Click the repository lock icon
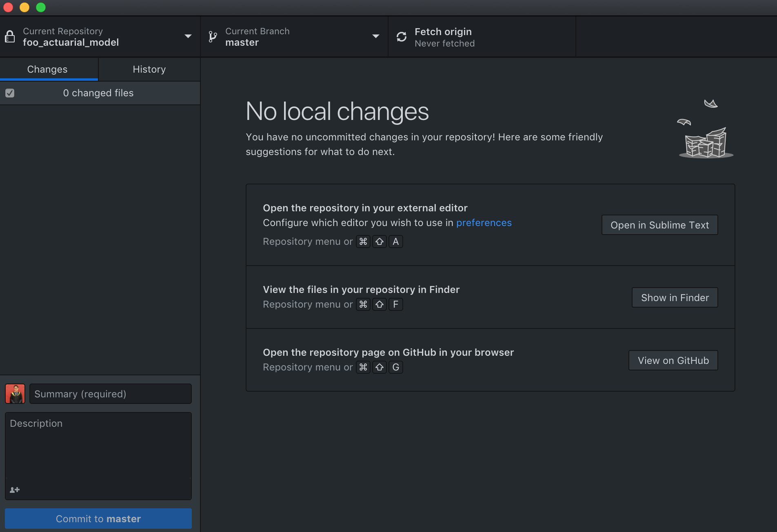Screen dimensions: 777x532 pos(10,37)
